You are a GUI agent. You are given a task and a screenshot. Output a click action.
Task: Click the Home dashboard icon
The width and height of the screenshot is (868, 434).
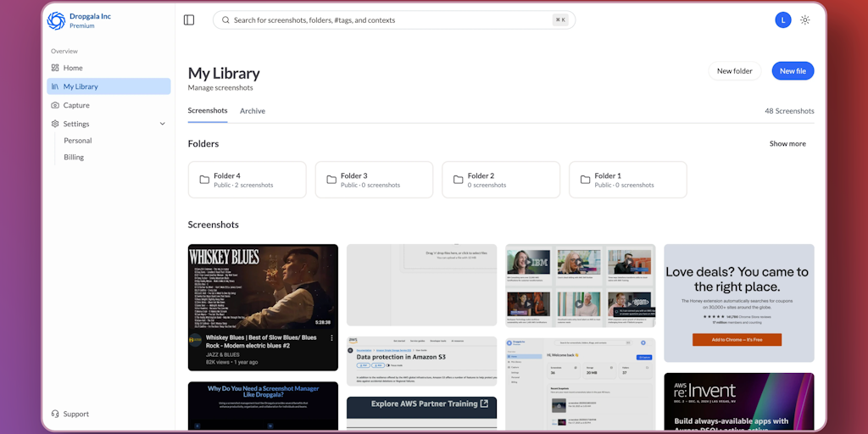(55, 68)
